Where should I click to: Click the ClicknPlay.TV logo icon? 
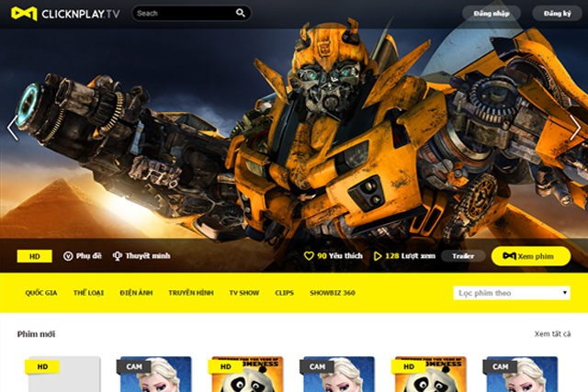[x=23, y=14]
